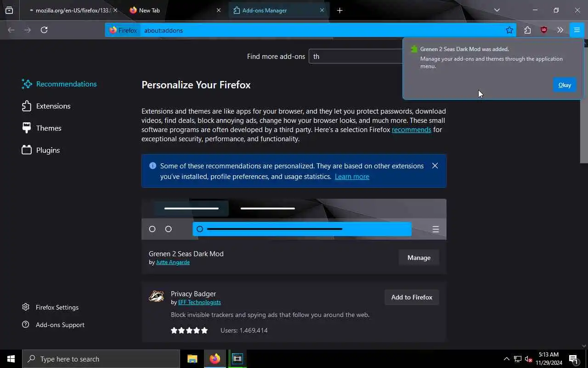Click the Add-ons Support question icon
The width and height of the screenshot is (588, 368).
click(26, 324)
